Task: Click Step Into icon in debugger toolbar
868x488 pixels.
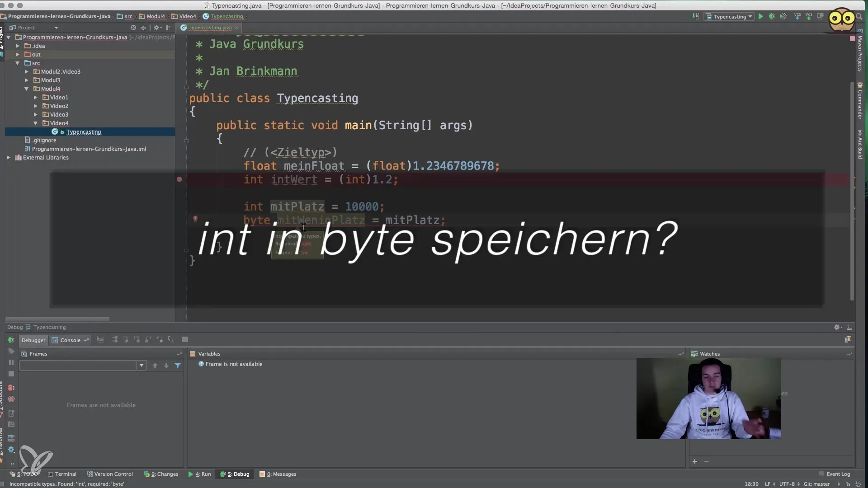Action: click(x=126, y=339)
